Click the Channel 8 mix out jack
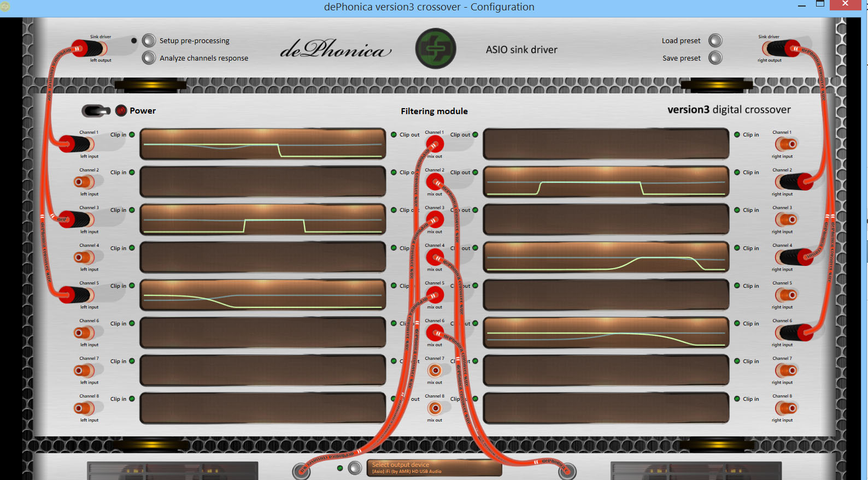 (435, 408)
